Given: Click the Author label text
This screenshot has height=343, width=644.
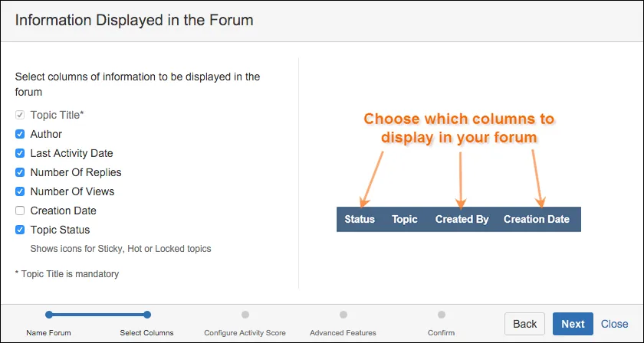Looking at the screenshot, I should (x=46, y=134).
